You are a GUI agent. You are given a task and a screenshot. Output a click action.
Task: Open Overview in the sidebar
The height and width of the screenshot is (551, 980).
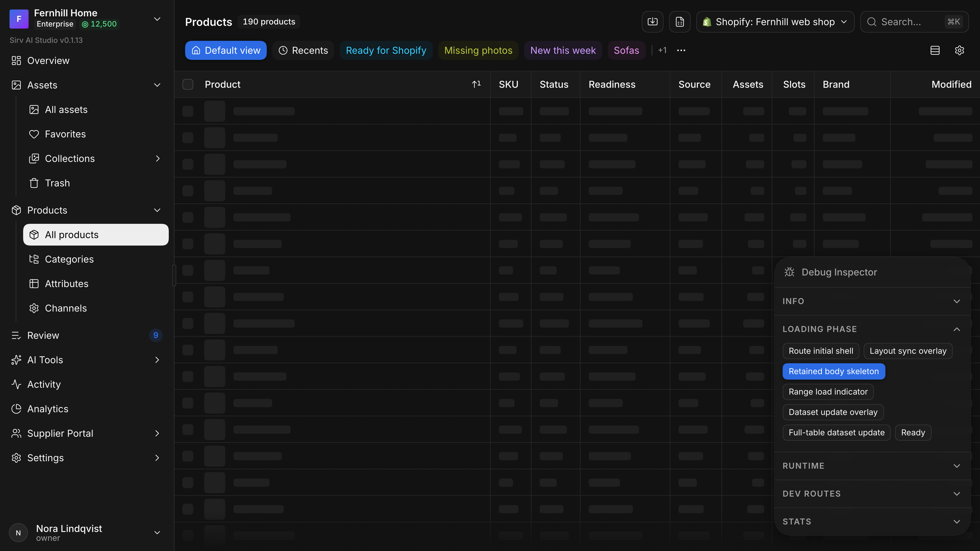(x=87, y=61)
